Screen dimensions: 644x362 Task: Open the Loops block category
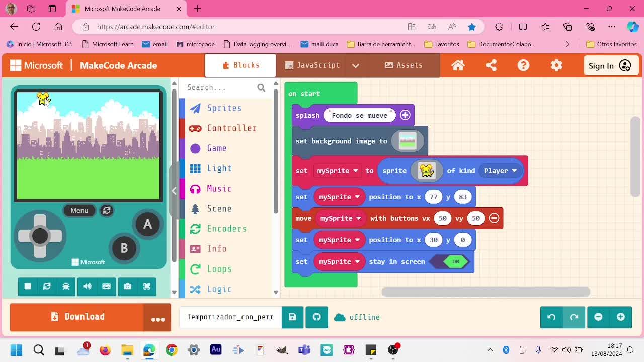point(219,269)
